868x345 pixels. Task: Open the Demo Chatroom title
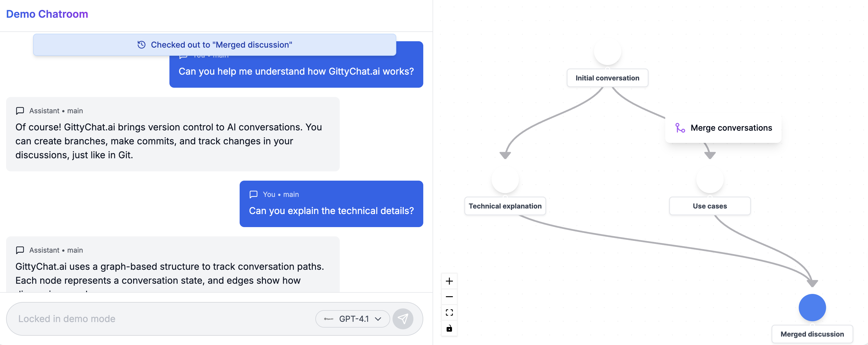coord(47,14)
